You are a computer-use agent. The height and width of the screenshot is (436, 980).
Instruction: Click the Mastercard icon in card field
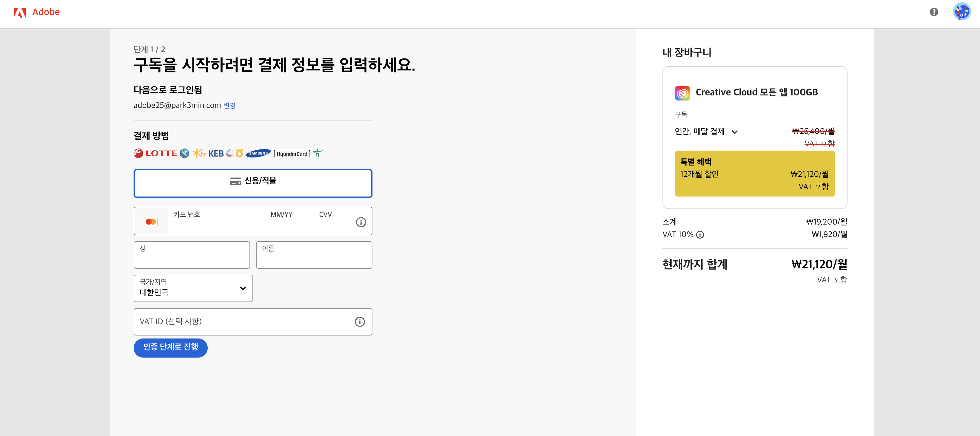(x=151, y=222)
